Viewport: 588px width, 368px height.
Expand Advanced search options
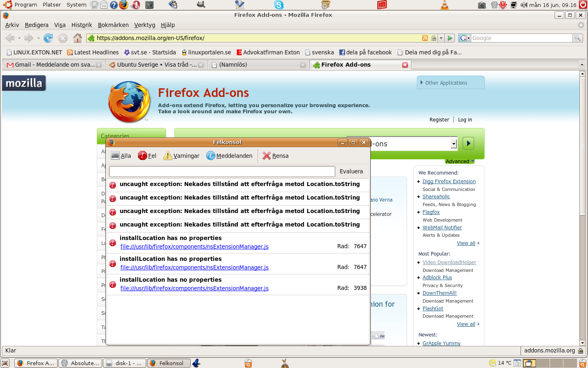coord(460,162)
